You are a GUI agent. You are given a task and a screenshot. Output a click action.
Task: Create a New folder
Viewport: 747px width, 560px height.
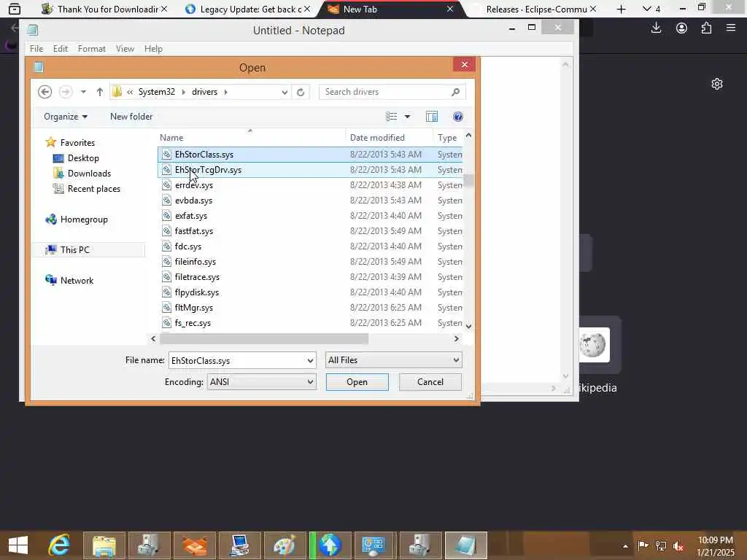tap(131, 117)
